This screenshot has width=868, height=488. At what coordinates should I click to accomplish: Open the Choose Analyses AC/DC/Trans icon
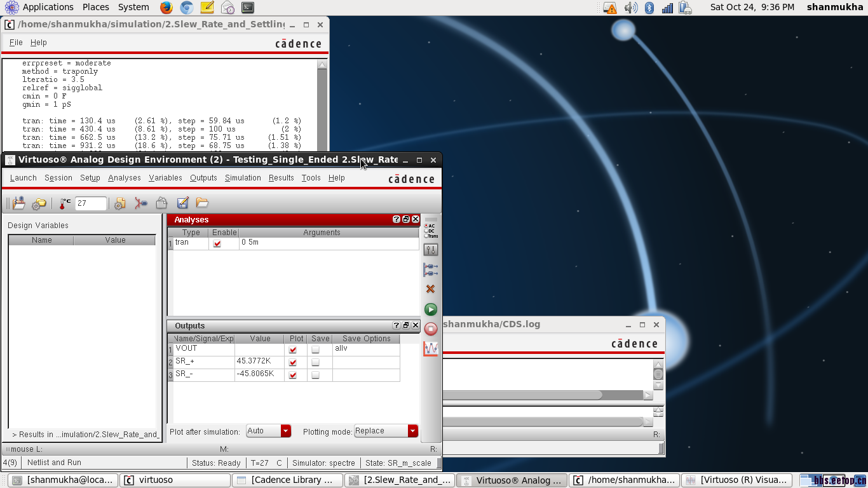(431, 231)
